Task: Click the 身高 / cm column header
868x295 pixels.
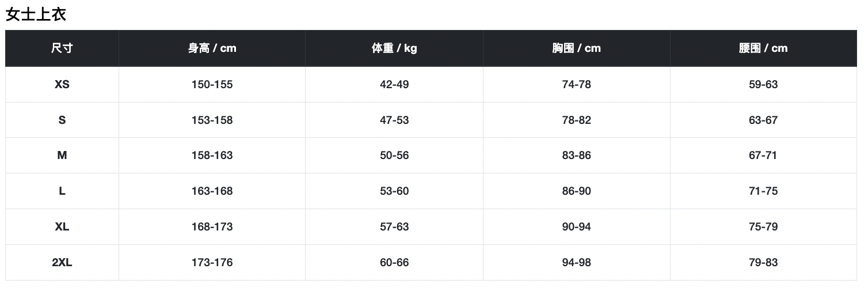Action: tap(212, 48)
